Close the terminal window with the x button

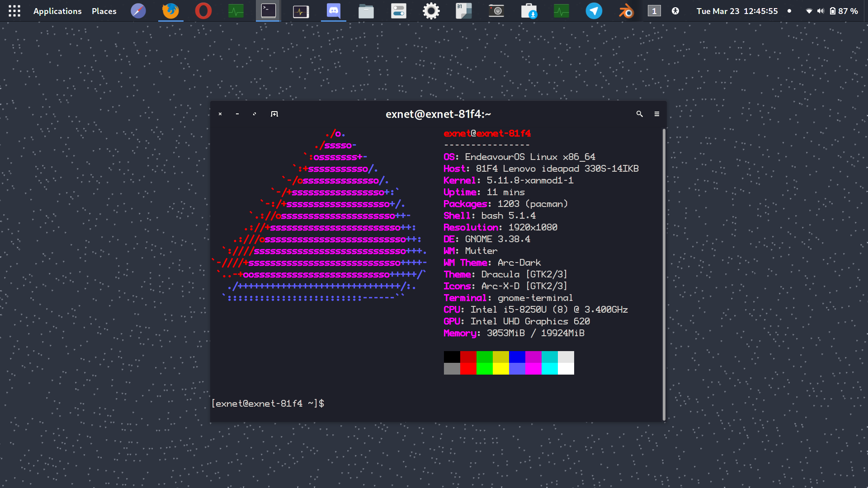(x=220, y=114)
